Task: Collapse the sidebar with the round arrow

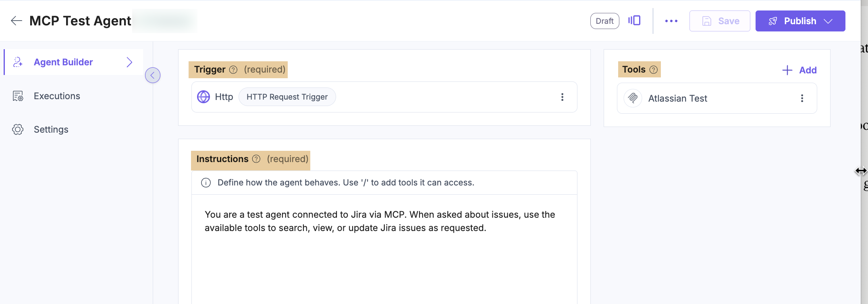Action: (153, 75)
